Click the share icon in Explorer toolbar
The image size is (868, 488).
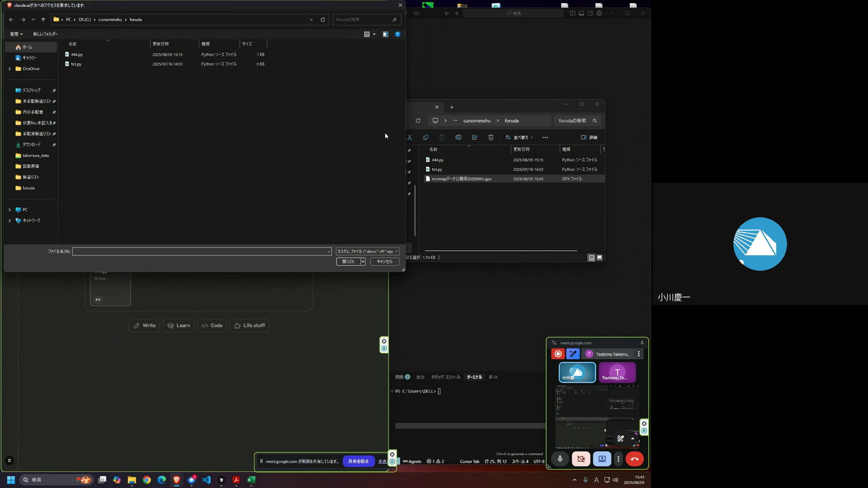(475, 137)
